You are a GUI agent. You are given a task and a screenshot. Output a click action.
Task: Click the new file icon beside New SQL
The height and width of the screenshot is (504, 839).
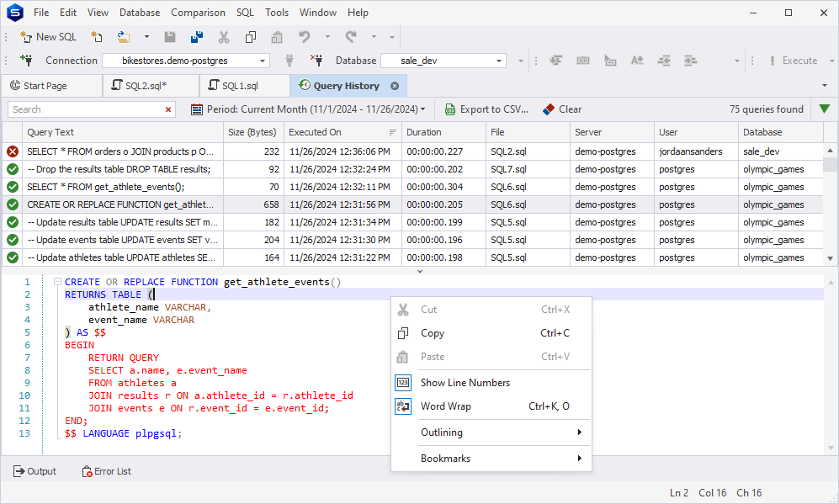(96, 37)
